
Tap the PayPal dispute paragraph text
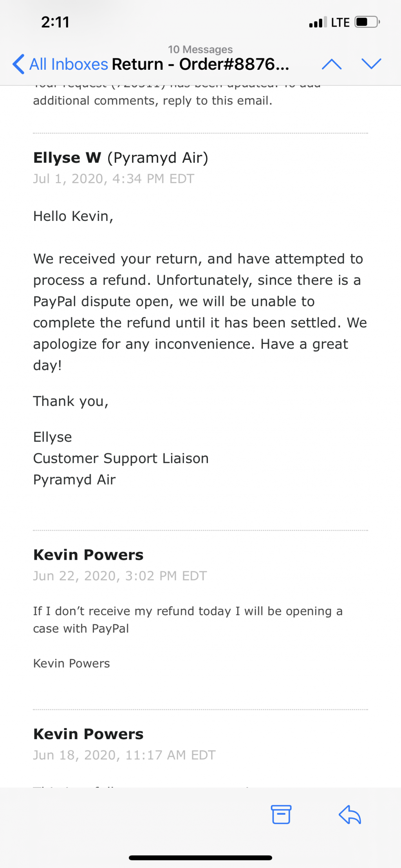(200, 312)
